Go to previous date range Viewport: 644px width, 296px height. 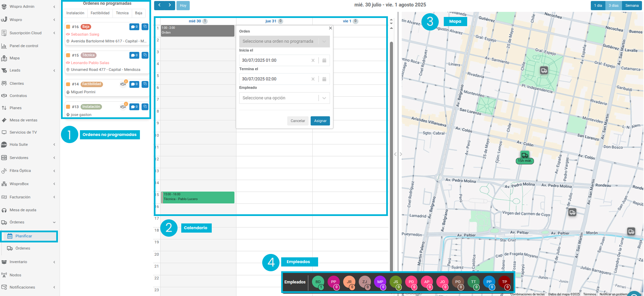160,5
